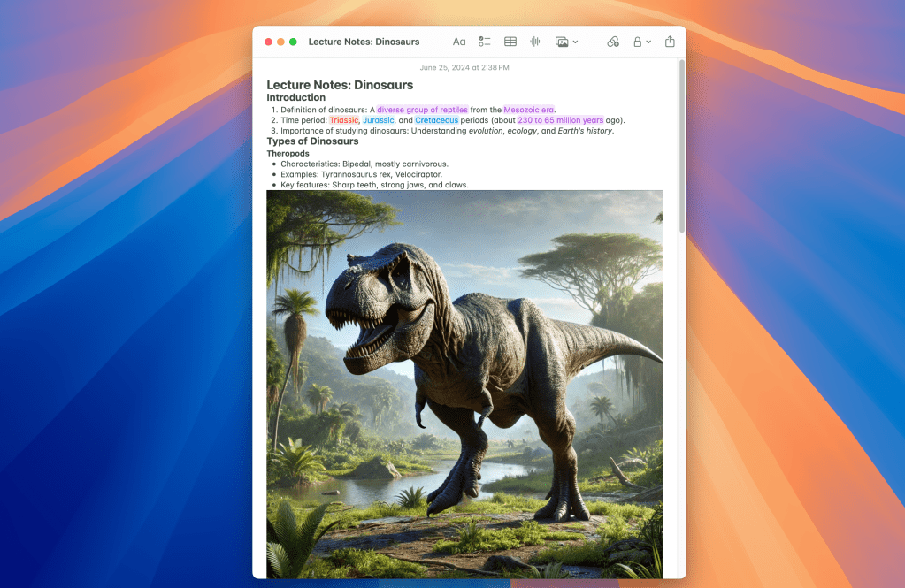The height and width of the screenshot is (588, 905).
Task: Click the vertical scrollbar in the note
Action: pos(681,146)
